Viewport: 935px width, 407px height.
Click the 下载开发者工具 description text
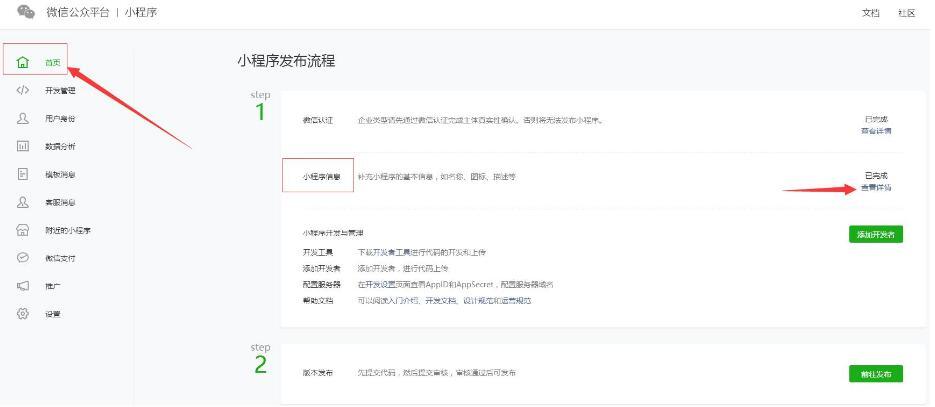click(422, 253)
